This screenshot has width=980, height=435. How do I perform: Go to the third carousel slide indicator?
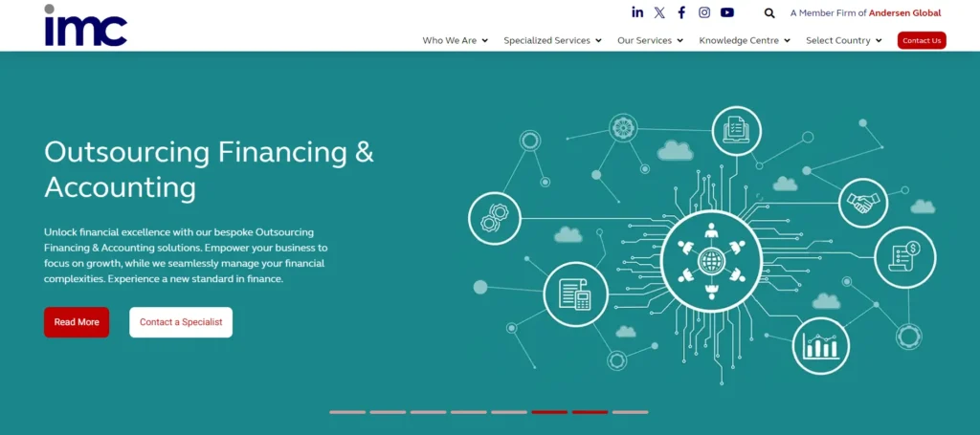(428, 412)
